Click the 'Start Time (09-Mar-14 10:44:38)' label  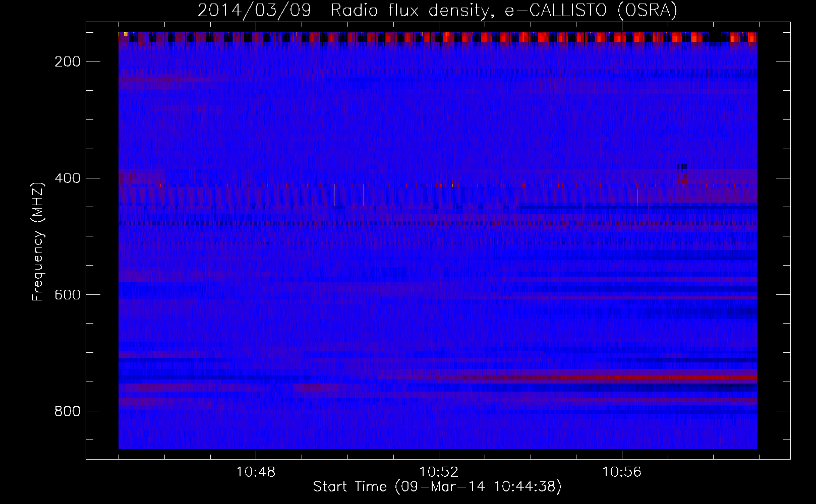coord(437,487)
